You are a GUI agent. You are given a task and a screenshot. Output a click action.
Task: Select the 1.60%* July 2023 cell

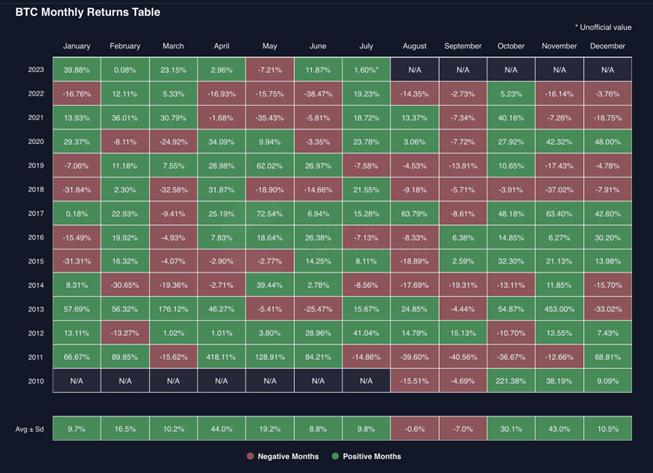tap(366, 69)
